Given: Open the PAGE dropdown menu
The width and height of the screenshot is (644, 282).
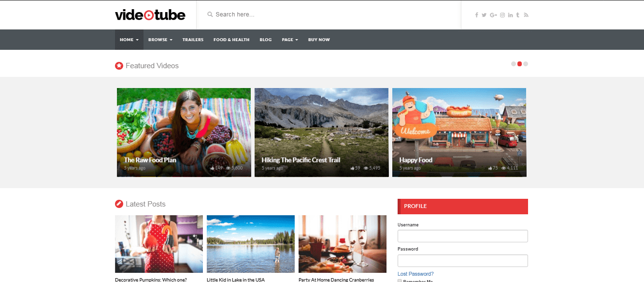Looking at the screenshot, I should 290,39.
